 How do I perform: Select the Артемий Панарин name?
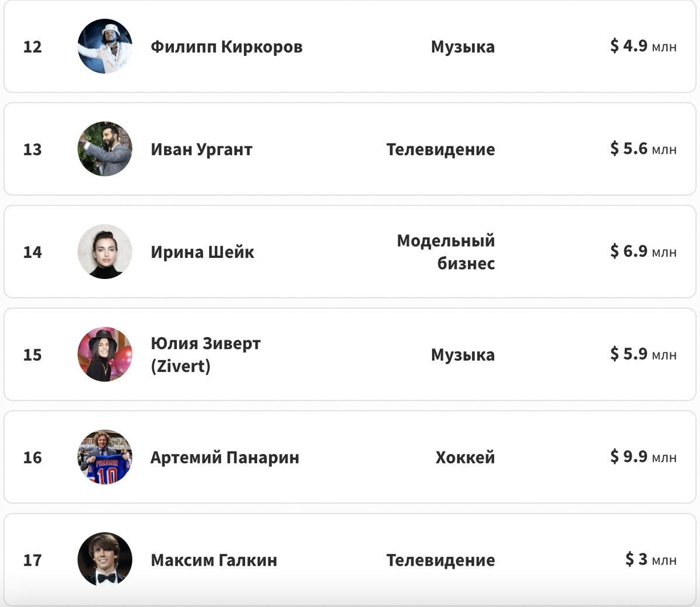tap(225, 457)
